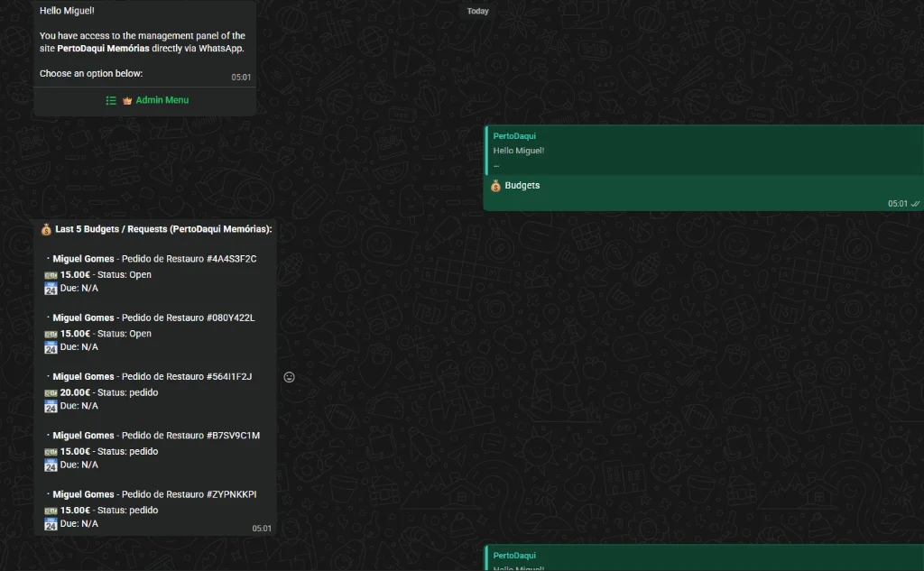
Task: Click the double check mark on Budgets message
Action: (915, 204)
